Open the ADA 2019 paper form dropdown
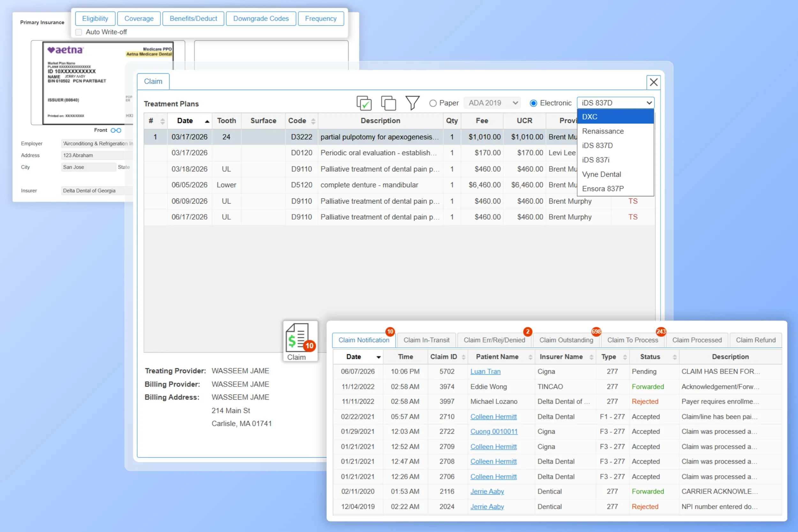The width and height of the screenshot is (798, 532). 492,103
